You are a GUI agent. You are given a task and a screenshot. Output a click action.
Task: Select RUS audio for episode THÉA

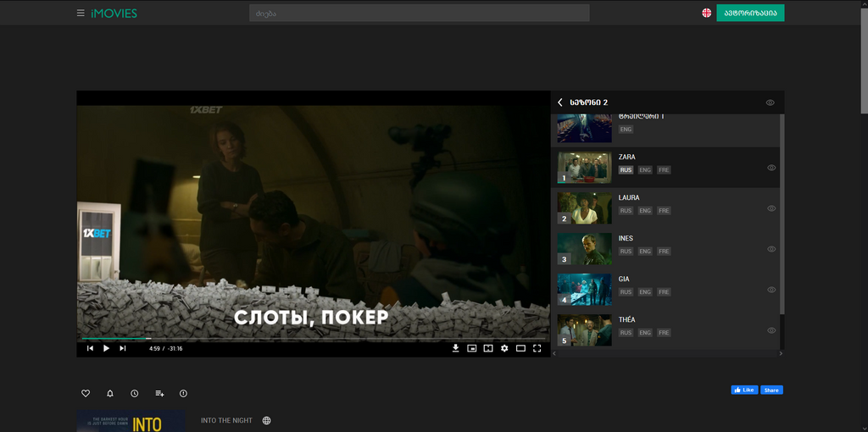click(x=626, y=332)
